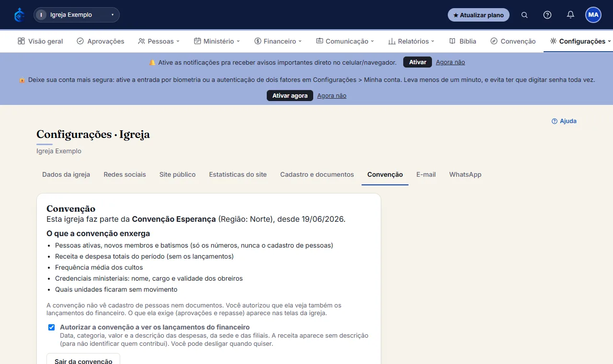Open the Ajuda help link

click(564, 121)
